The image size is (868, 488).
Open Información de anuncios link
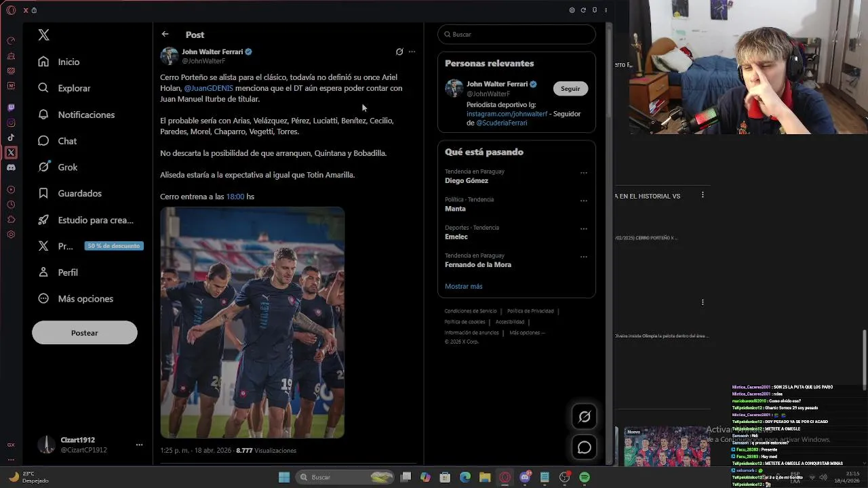coord(471,333)
